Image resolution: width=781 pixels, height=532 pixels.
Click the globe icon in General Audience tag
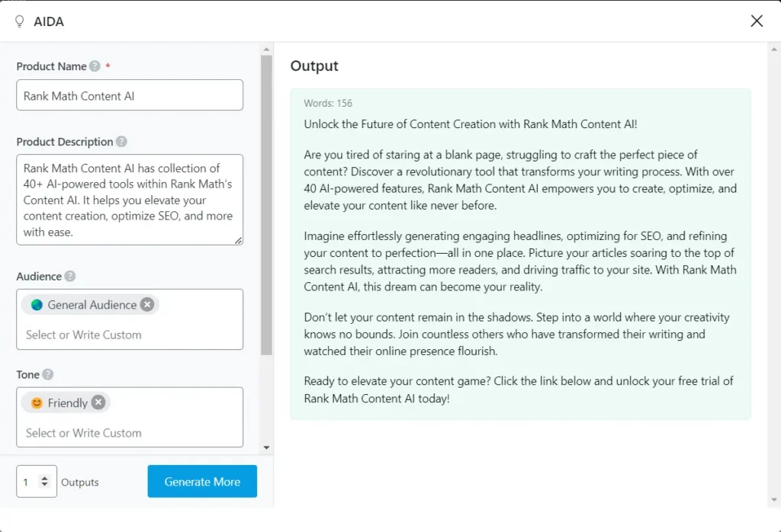pyautogui.click(x=37, y=305)
